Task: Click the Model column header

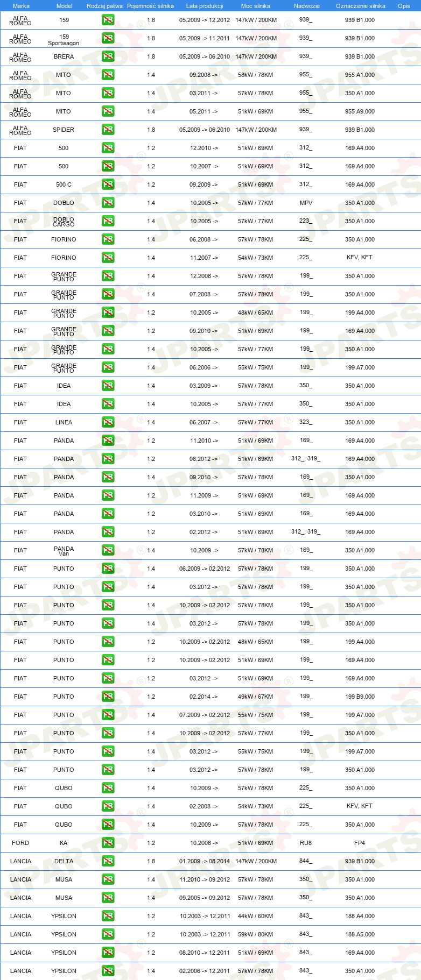Action: click(x=64, y=6)
